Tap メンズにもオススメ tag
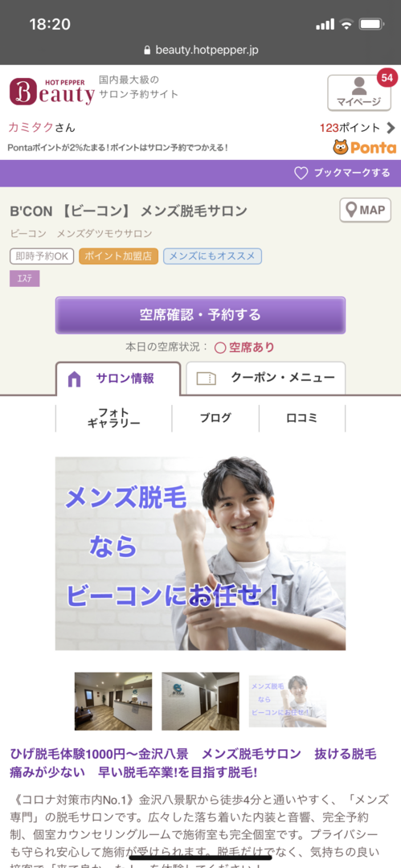401x868 pixels. click(212, 256)
